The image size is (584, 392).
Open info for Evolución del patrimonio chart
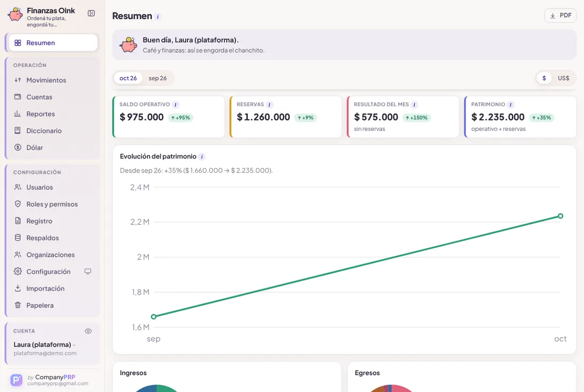tap(202, 156)
